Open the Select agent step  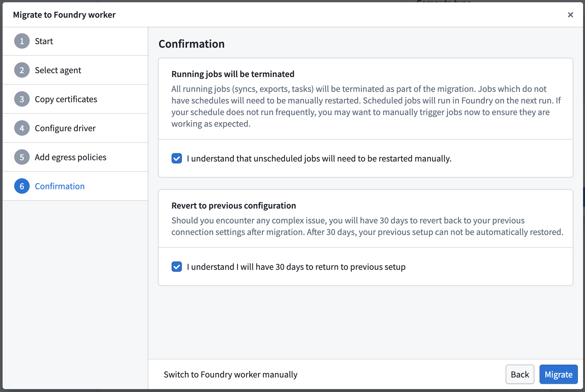coord(75,70)
